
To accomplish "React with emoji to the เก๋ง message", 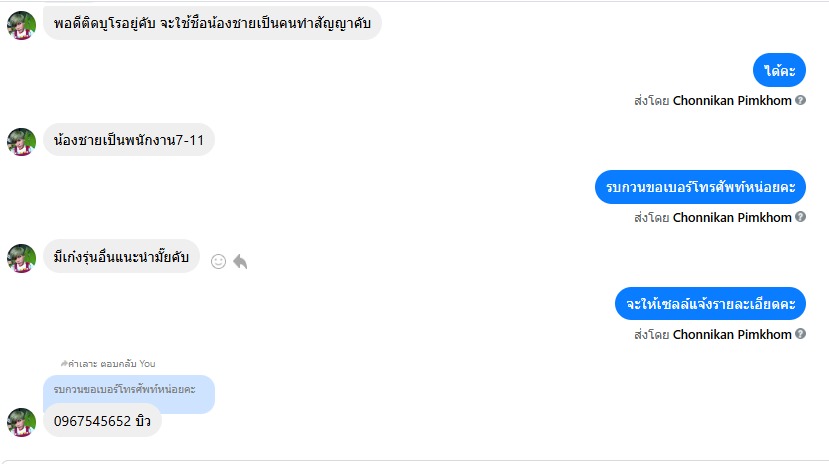I will 218,261.
